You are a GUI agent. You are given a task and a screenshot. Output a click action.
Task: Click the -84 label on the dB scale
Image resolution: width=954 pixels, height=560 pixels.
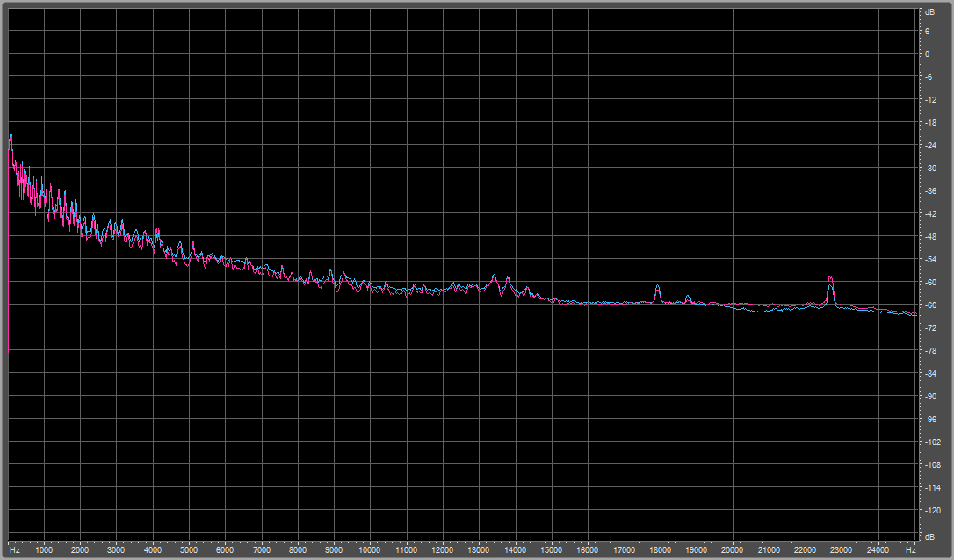[930, 373]
